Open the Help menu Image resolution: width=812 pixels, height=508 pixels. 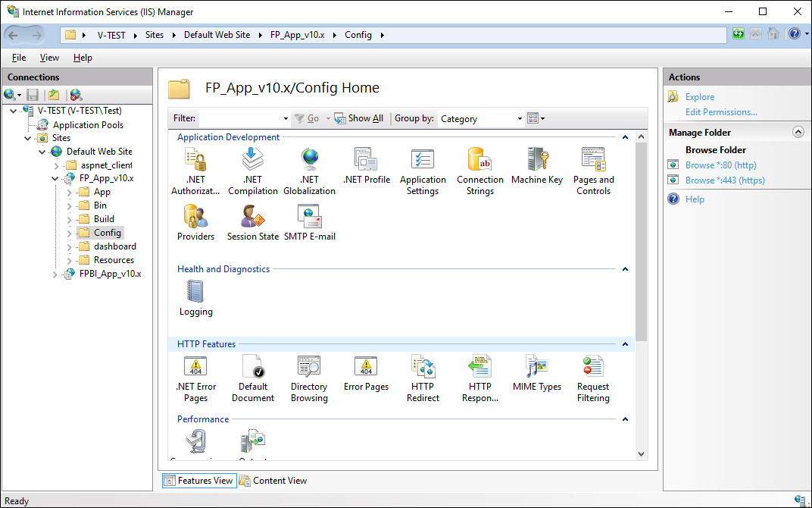pos(83,58)
